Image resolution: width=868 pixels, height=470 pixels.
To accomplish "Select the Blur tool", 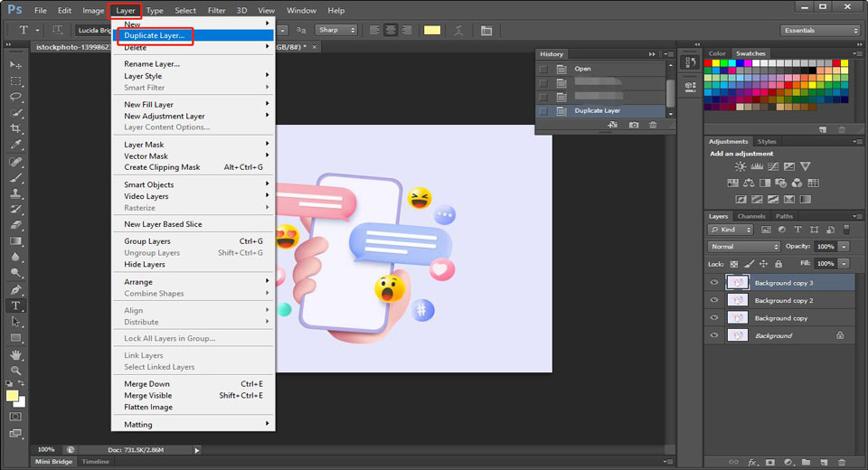I will (x=15, y=257).
